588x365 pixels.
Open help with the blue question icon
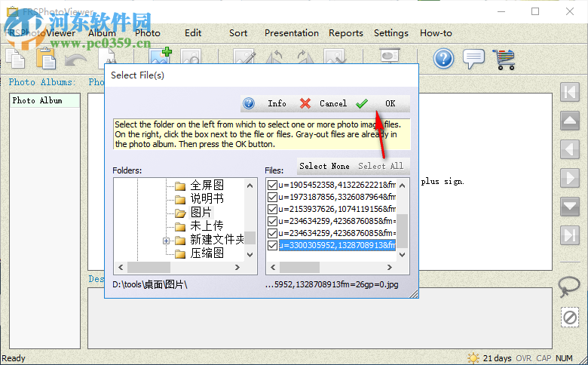pos(443,59)
